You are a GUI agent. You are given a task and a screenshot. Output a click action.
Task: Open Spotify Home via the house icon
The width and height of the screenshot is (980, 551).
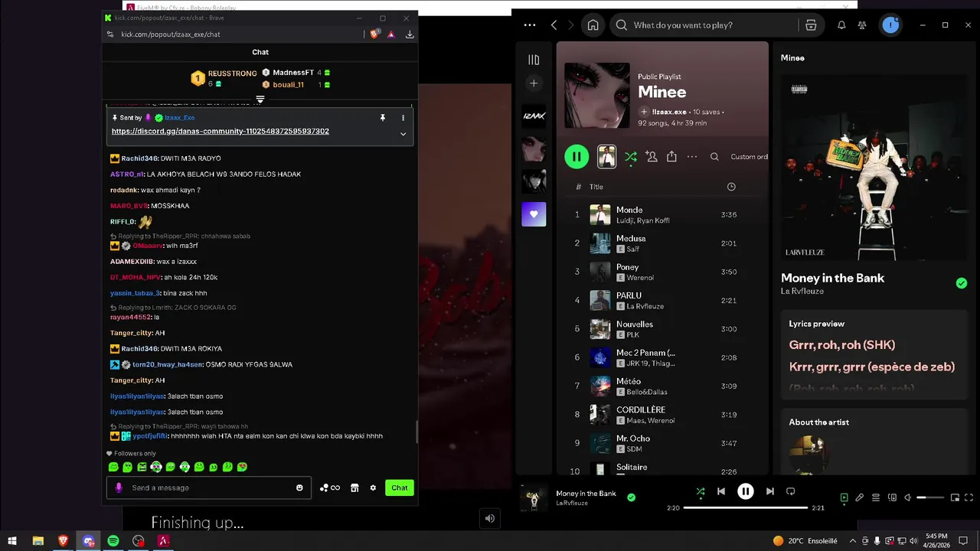pyautogui.click(x=593, y=25)
